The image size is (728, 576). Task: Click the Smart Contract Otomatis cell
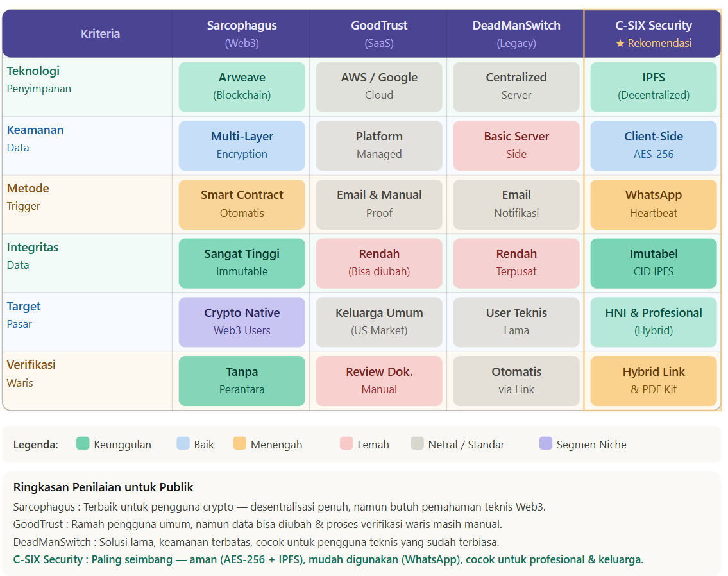[x=242, y=204]
